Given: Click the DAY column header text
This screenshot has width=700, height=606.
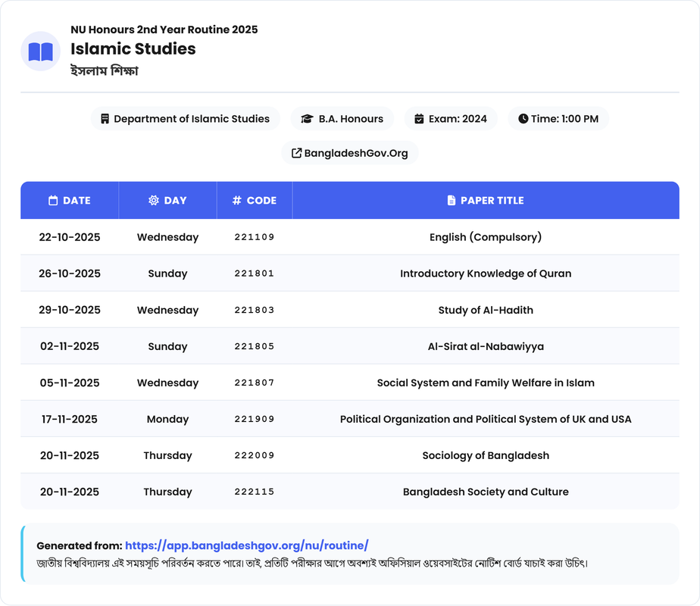Looking at the screenshot, I should 176,201.
